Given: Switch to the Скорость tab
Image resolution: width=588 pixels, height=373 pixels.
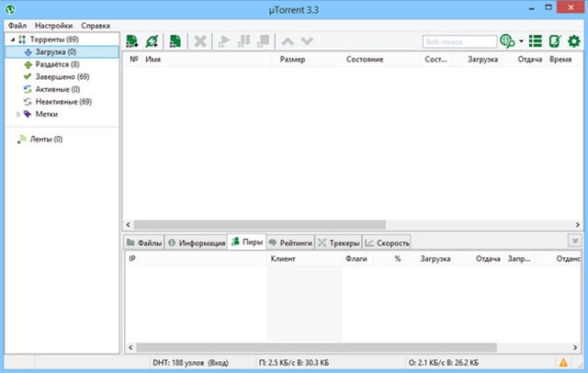Looking at the screenshot, I should point(387,243).
